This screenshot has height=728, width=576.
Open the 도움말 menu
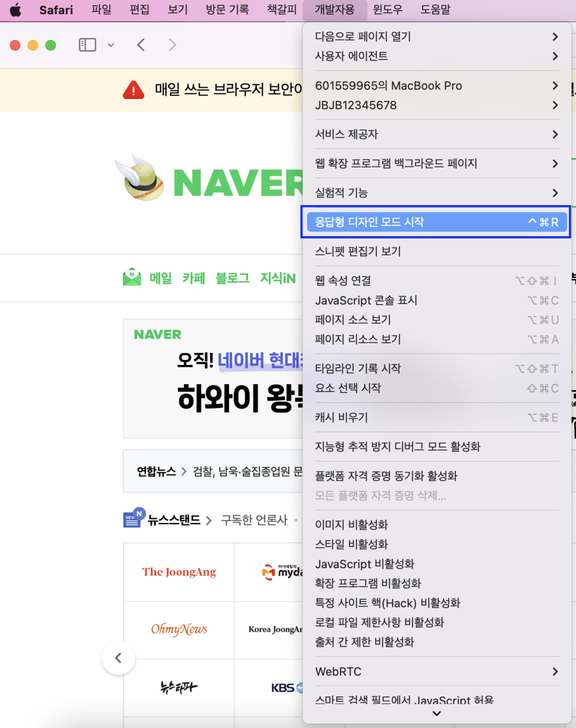click(435, 10)
